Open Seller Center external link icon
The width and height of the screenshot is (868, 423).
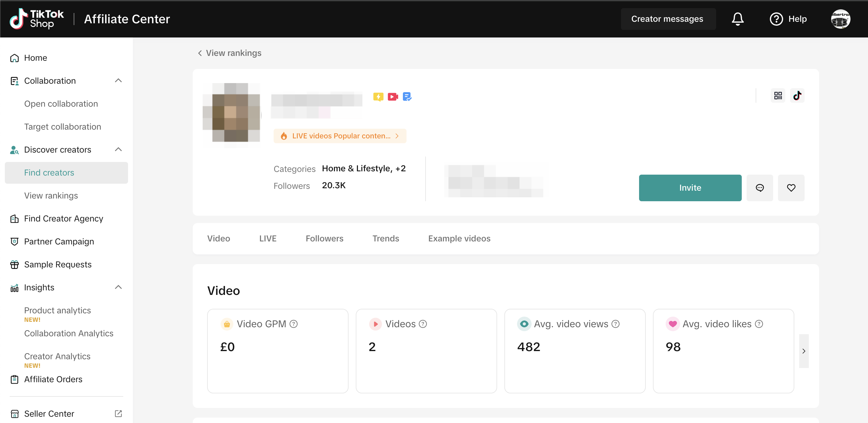[x=118, y=414]
